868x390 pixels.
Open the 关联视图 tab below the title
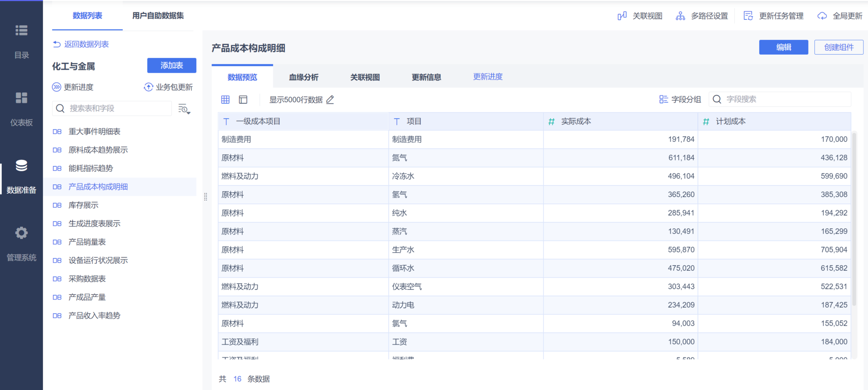[x=365, y=77]
